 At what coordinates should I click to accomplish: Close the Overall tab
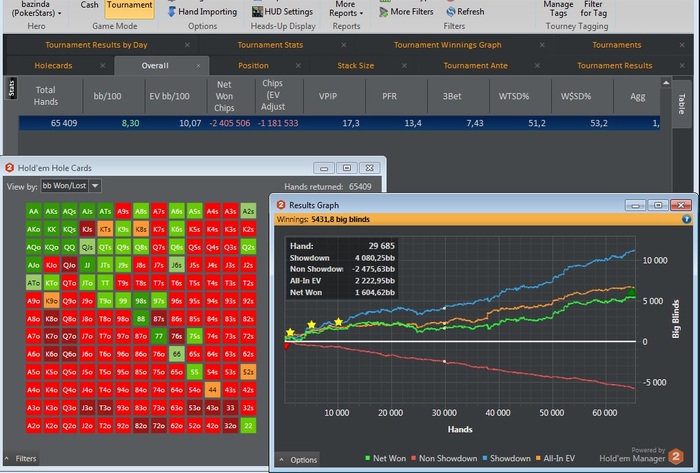198,66
